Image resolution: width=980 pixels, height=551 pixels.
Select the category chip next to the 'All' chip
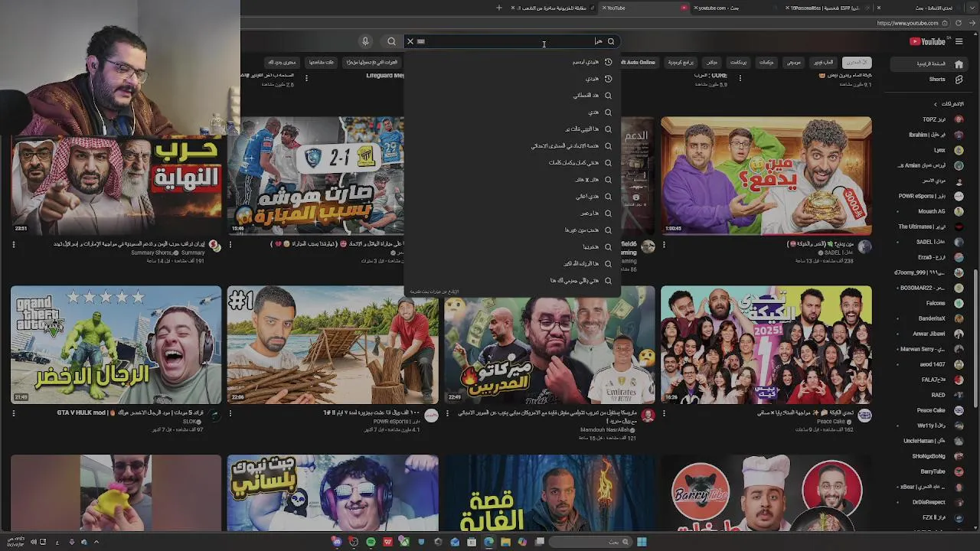click(824, 62)
